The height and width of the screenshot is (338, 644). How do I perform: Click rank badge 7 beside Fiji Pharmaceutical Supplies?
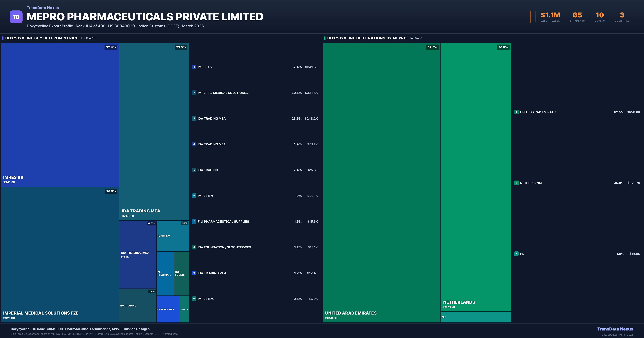tap(194, 221)
